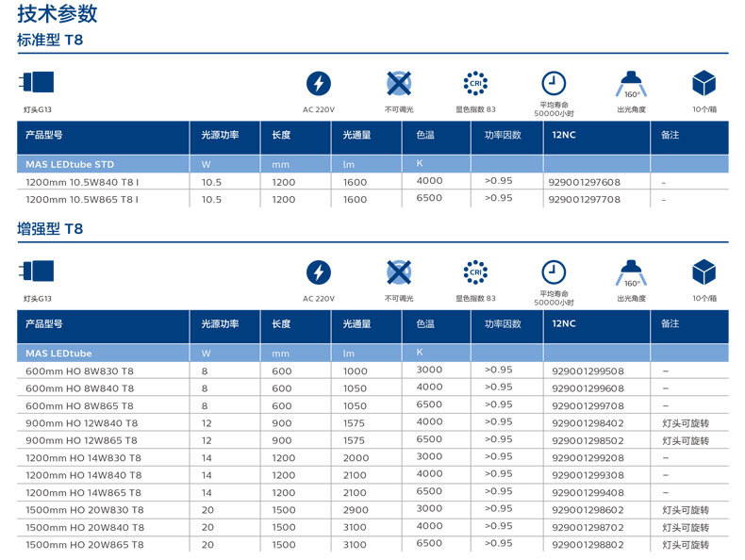Viewport: 745px width, 560px height.
Task: Click the 10个/箱 box icon under 增强型 T8
Action: [x=704, y=272]
